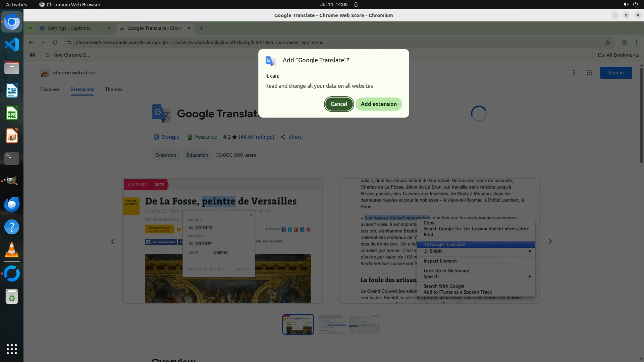Open Google apps grid icon
The image size is (644, 362).
coord(589,73)
